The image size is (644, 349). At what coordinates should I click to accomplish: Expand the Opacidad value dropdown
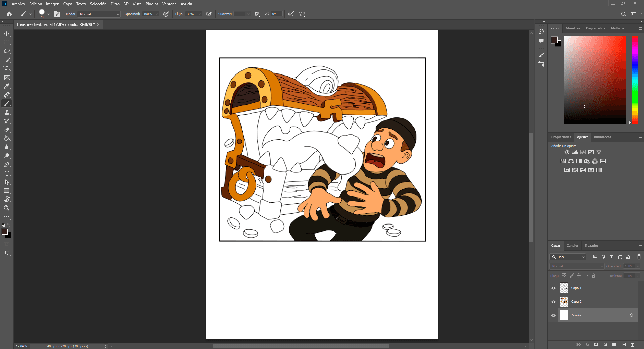click(x=157, y=14)
